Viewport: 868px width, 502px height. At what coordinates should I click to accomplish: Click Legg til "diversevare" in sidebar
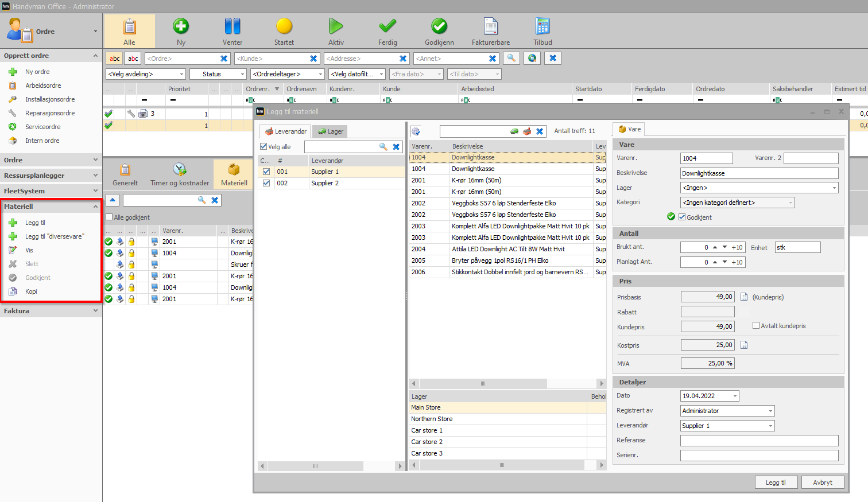[55, 236]
